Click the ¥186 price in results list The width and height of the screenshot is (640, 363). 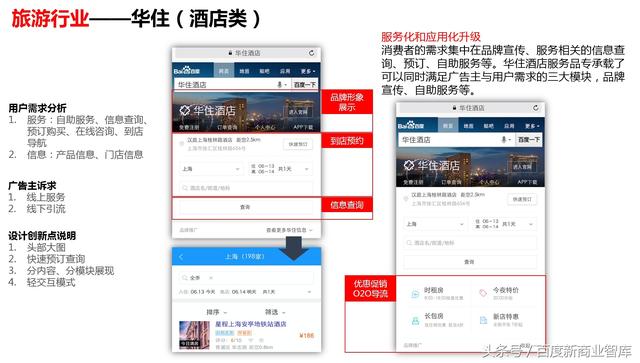point(307,335)
